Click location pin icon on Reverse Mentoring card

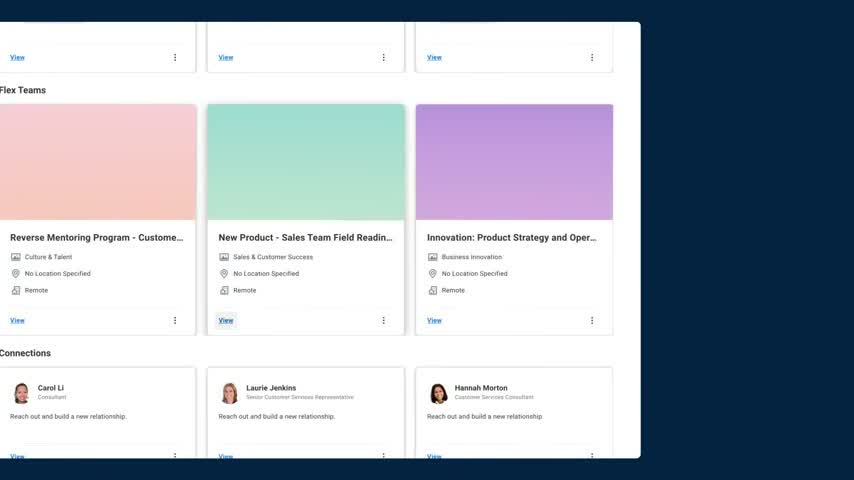[16, 274]
